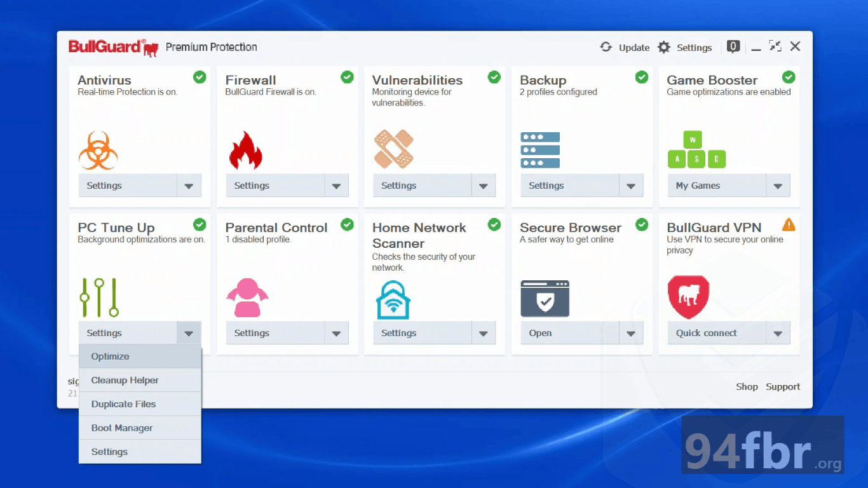
Task: Expand the Backup Settings dropdown arrow
Action: (631, 186)
